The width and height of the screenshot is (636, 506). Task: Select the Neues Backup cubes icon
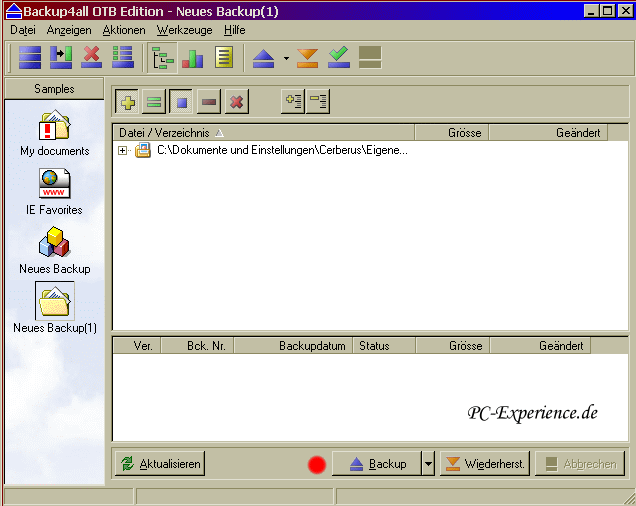point(55,250)
